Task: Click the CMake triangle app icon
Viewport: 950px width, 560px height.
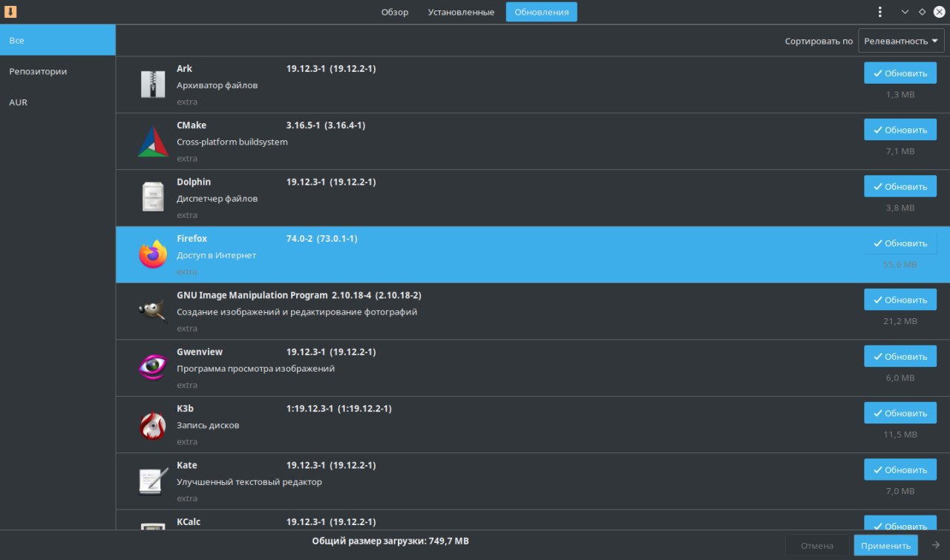Action: (153, 142)
